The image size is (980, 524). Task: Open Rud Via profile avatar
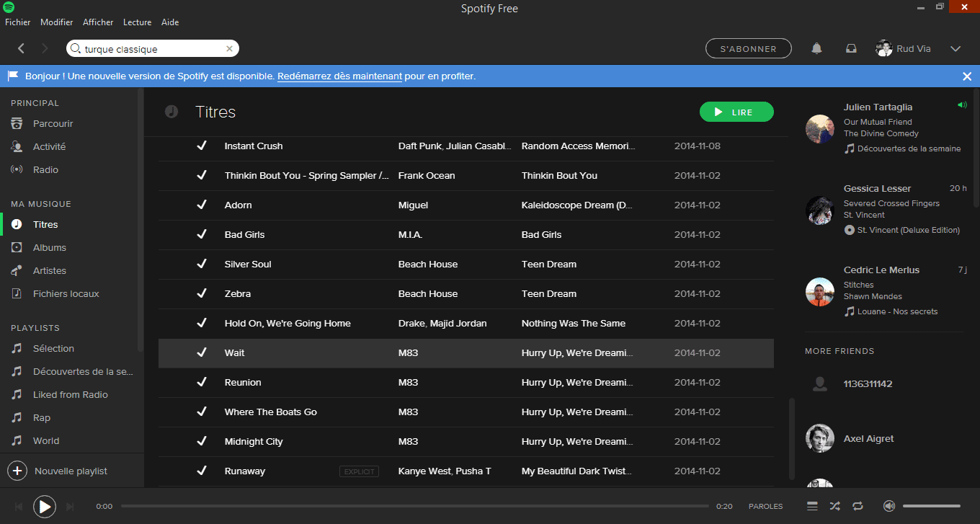883,48
